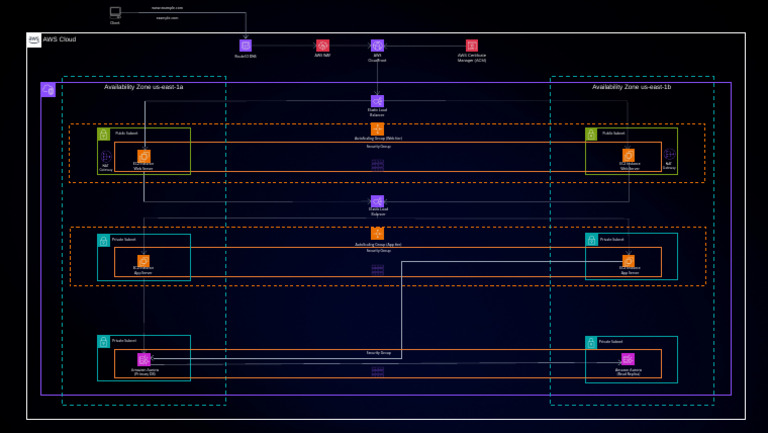Screen dimensions: 768x433
Task: Select the NAT Gateway icon in us-east-1a
Action: click(x=106, y=156)
